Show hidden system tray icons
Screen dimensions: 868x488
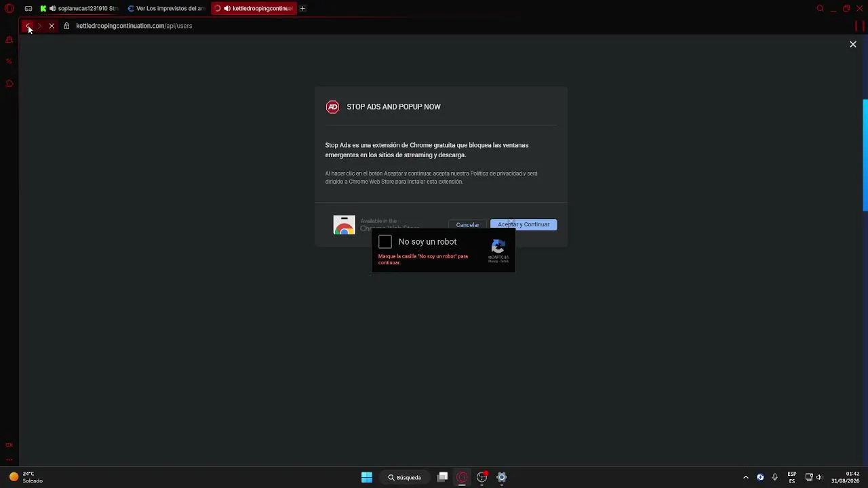click(x=746, y=477)
